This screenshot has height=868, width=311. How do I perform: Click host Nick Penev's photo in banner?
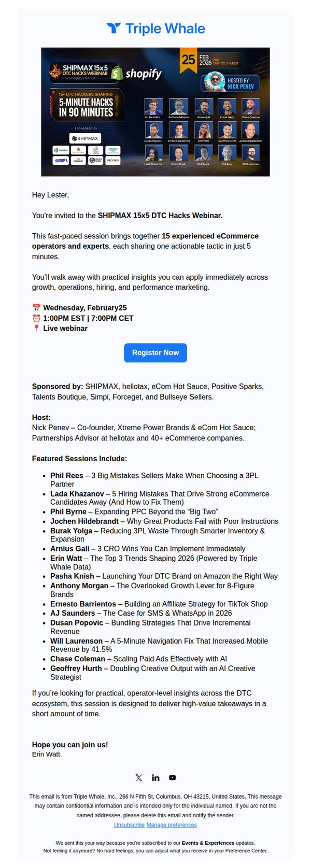pyautogui.click(x=214, y=82)
